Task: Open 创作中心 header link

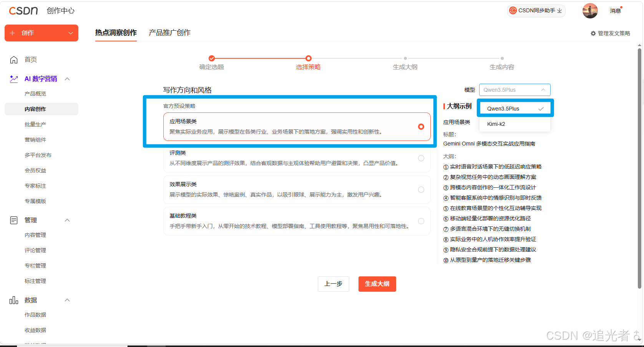Action: (61, 11)
